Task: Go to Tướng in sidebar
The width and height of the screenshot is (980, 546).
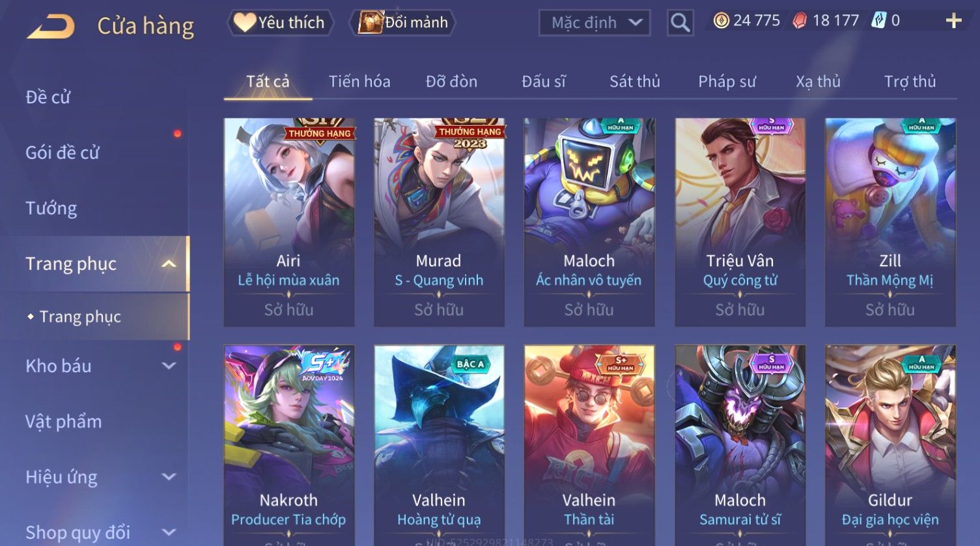Action: 51,208
